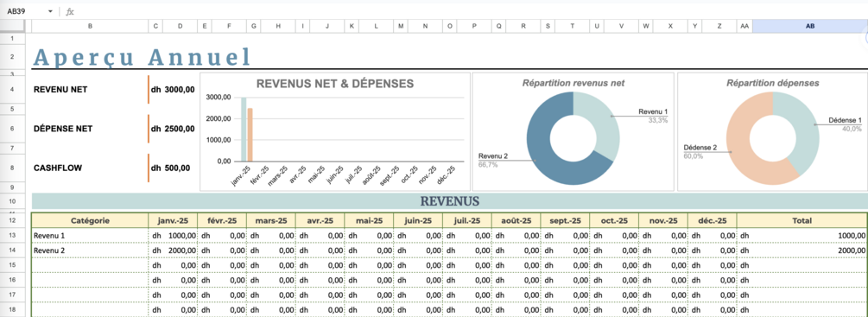This screenshot has width=868, height=317.
Task: Open the Name Box dropdown arrow
Action: coord(50,11)
